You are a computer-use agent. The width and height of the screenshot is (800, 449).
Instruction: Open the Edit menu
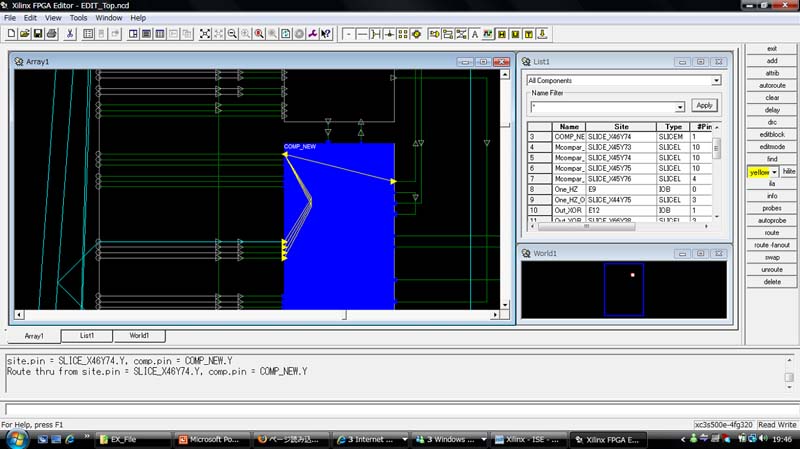30,18
